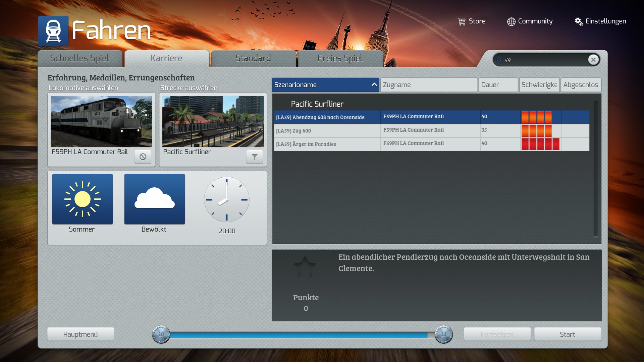The image size is (644, 362).
Task: Switch to the Schnelles Spiel tab
Action: tap(80, 58)
